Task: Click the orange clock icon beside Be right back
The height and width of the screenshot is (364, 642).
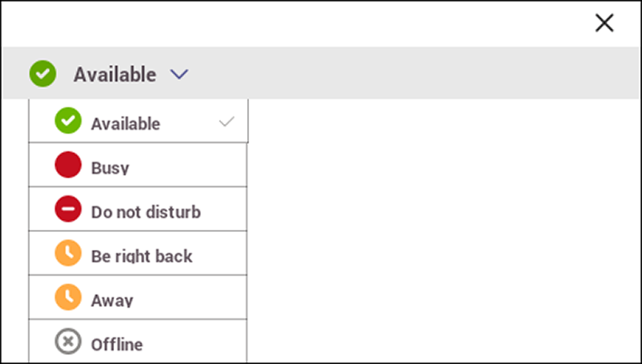Action: coord(68,253)
